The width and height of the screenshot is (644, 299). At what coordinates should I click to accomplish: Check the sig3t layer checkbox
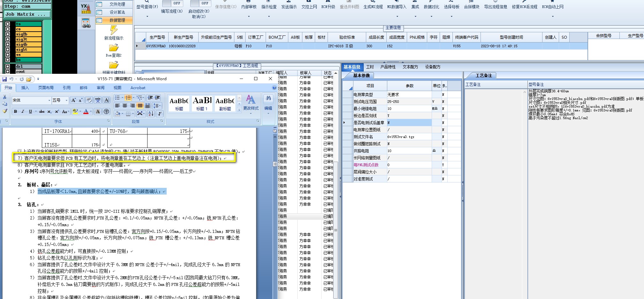point(8,39)
